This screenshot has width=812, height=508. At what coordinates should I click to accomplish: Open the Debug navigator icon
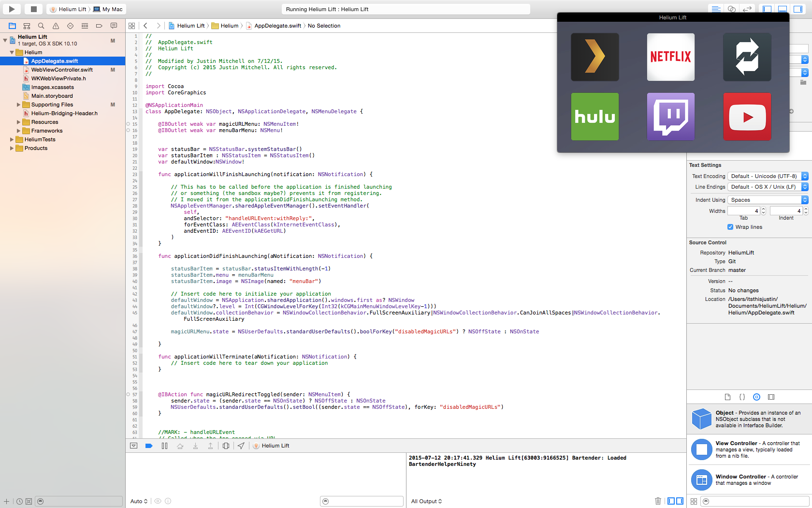(85, 26)
